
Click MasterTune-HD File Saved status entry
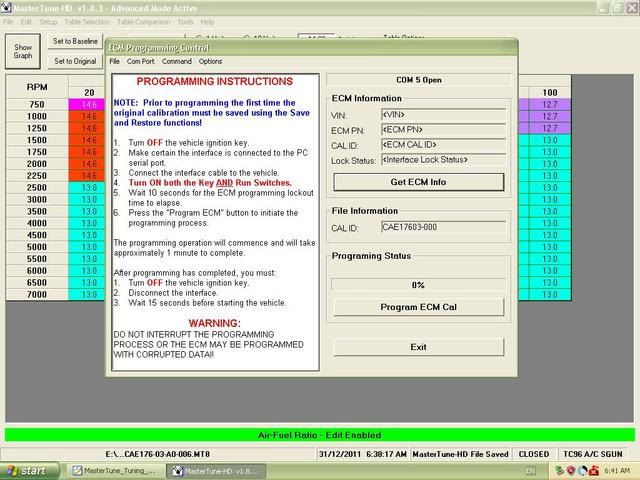click(460, 454)
